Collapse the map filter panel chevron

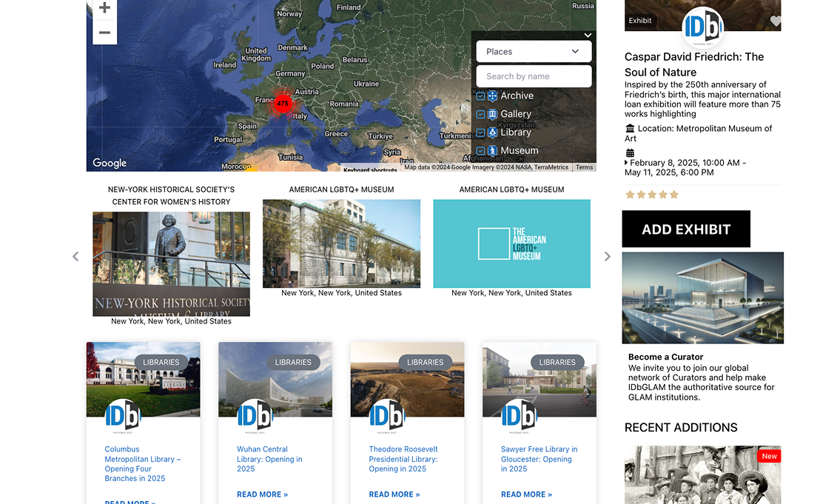coord(588,36)
